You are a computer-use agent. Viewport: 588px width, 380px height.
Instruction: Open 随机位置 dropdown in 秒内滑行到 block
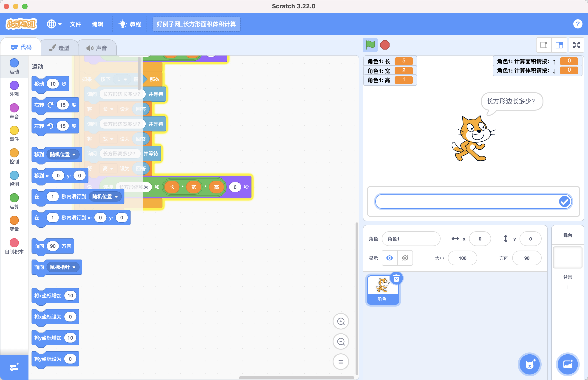105,196
